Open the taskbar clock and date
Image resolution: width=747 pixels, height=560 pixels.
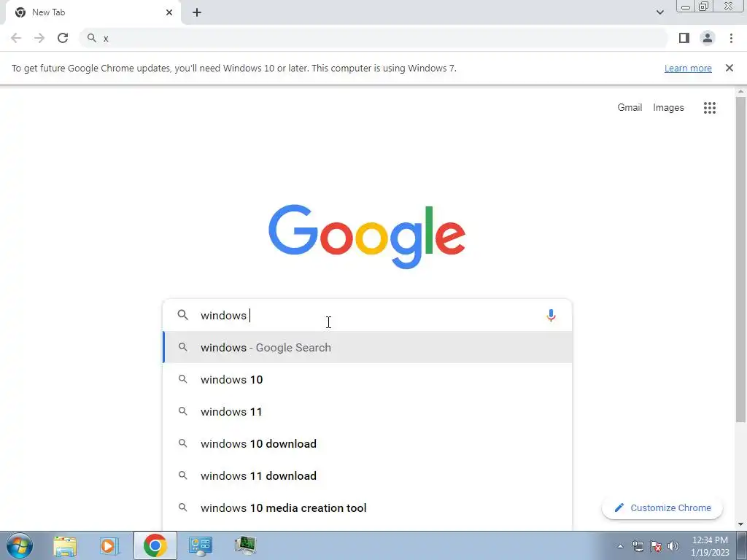click(710, 546)
